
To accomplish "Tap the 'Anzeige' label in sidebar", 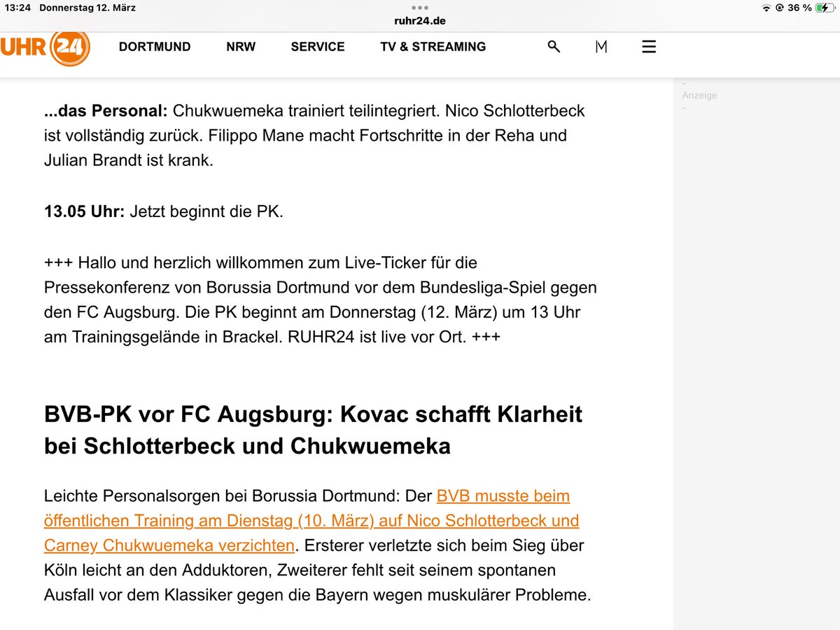I will 699,95.
